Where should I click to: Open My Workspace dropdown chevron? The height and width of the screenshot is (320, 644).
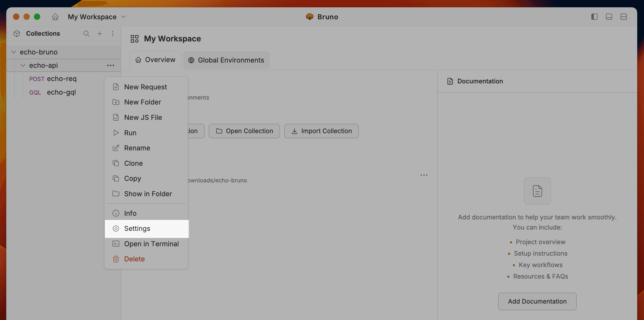124,17
